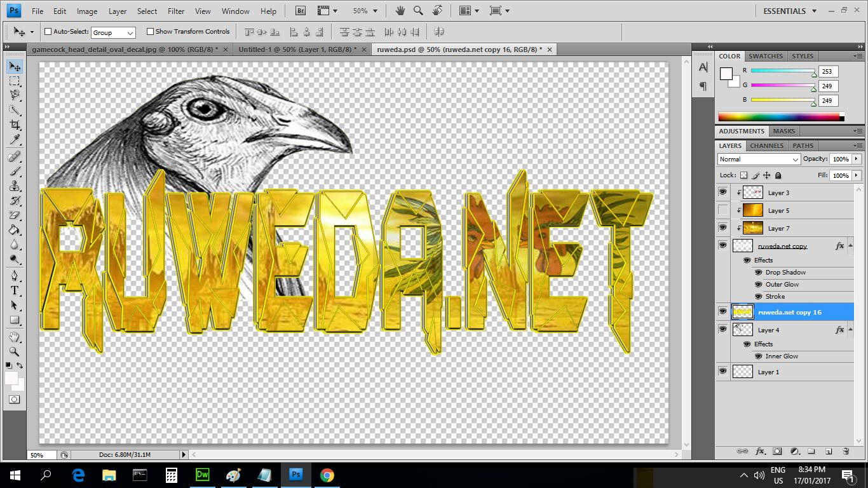Select the Lasso tool
Viewport: 868px width, 488px height.
tap(15, 95)
